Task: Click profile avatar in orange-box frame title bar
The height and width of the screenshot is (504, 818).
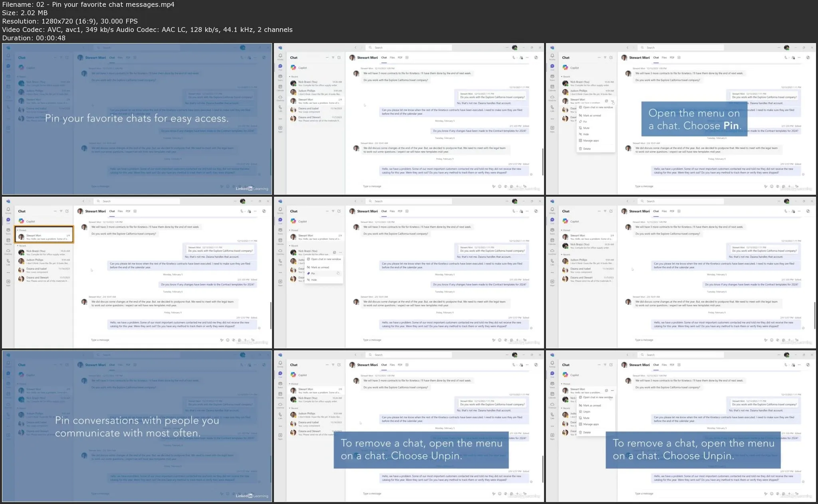Action: [242, 201]
